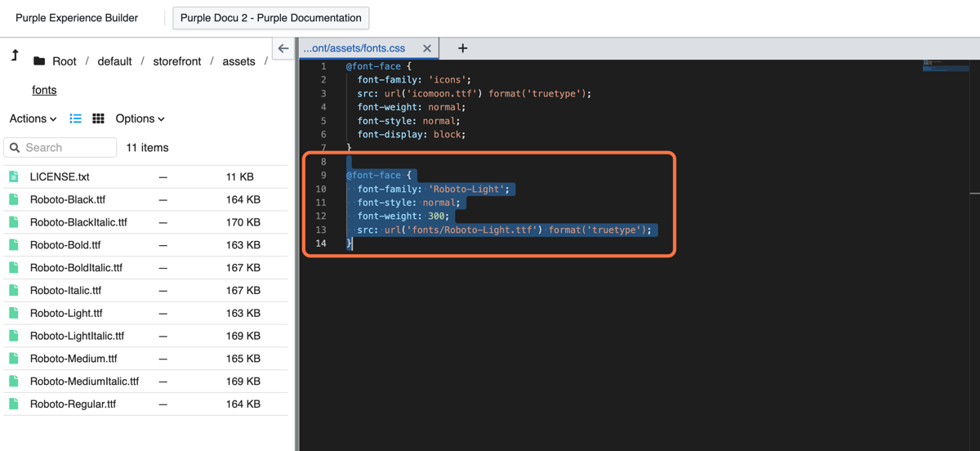980x451 pixels.
Task: Click the fonts breadcrumb link
Action: pyautogui.click(x=44, y=90)
